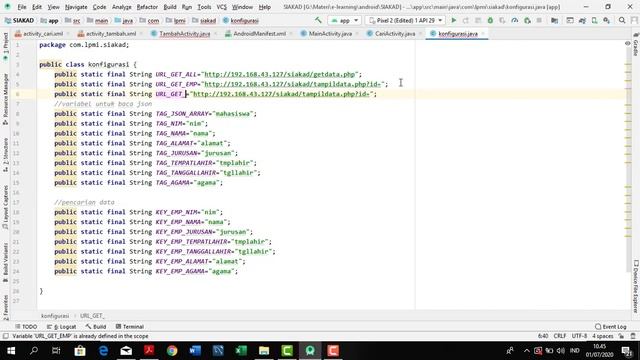The width and height of the screenshot is (640, 360).
Task: Click the Stop run square icon
Action: [539, 20]
